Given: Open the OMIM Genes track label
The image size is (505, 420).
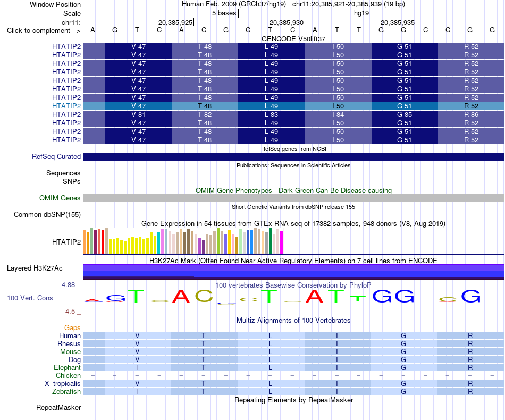Looking at the screenshot, I should point(60,198).
